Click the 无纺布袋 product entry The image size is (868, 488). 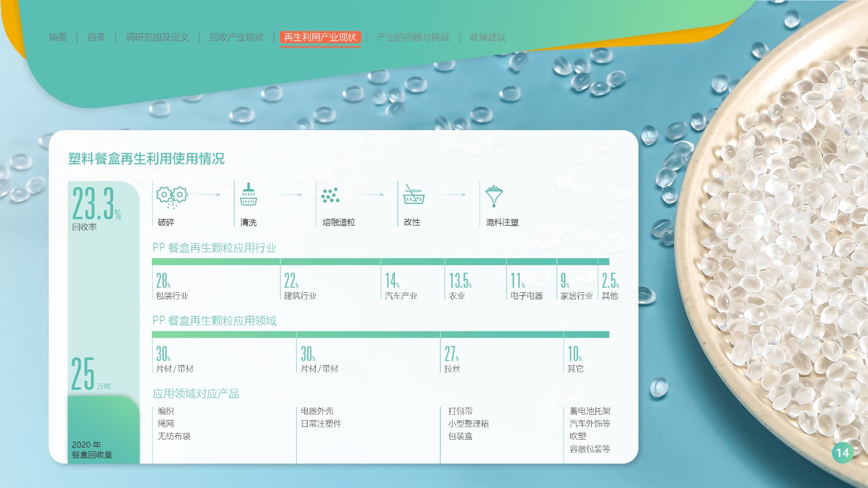[174, 436]
